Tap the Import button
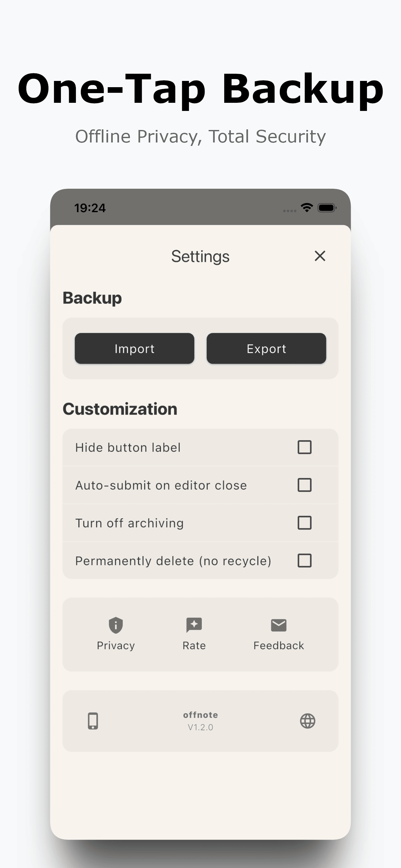 (134, 348)
